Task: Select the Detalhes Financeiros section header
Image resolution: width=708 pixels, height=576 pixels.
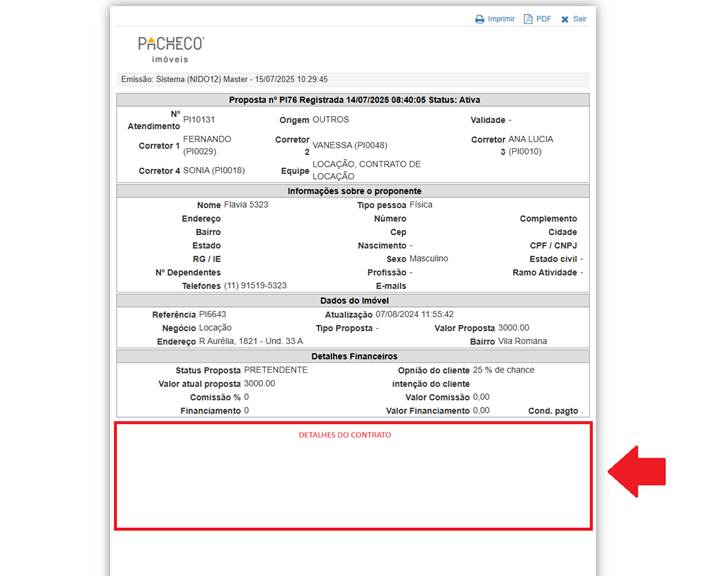Action: 353,356
